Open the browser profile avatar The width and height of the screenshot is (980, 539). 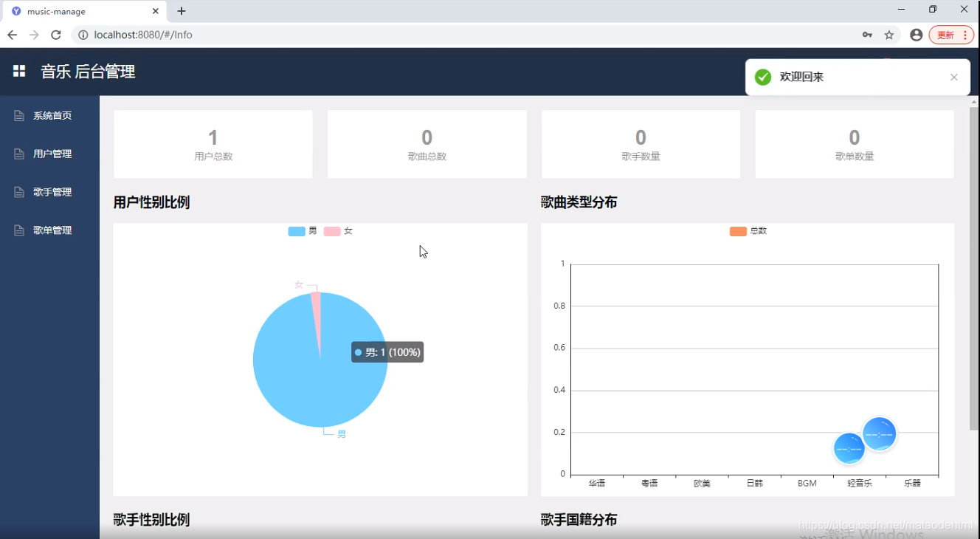917,35
